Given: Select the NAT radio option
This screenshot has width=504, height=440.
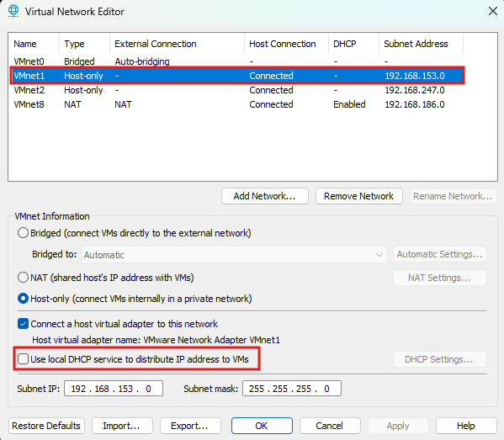Looking at the screenshot, I should (x=23, y=277).
